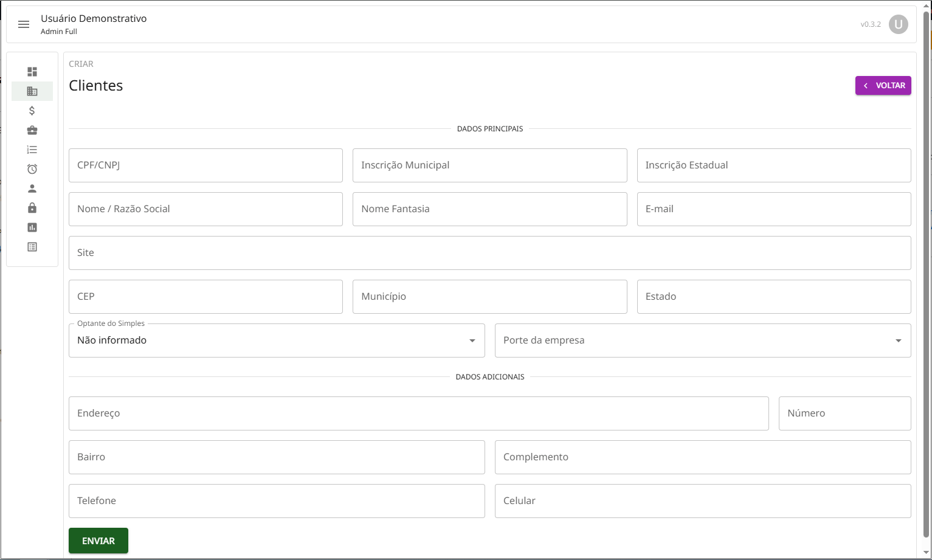Open the last sidebar list-table icon

(32, 247)
